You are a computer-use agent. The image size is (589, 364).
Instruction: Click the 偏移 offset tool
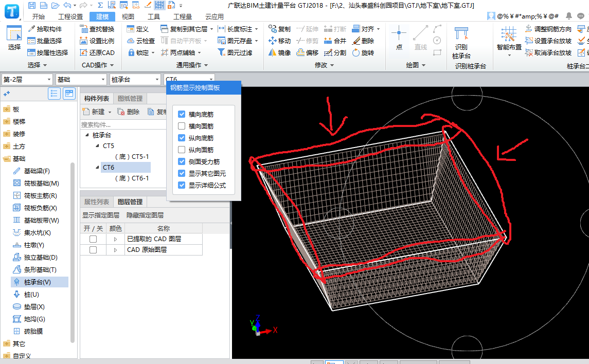click(307, 52)
